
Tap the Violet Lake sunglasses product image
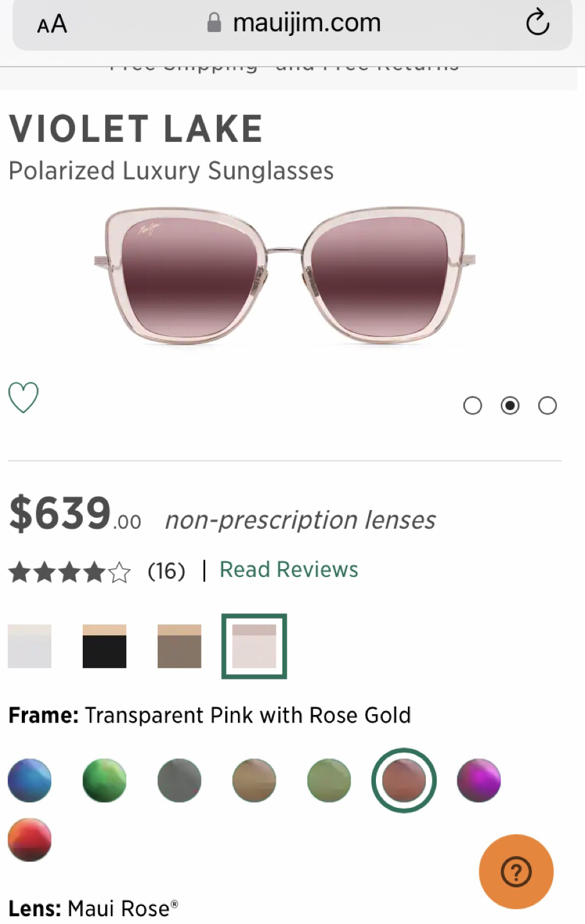tap(285, 276)
